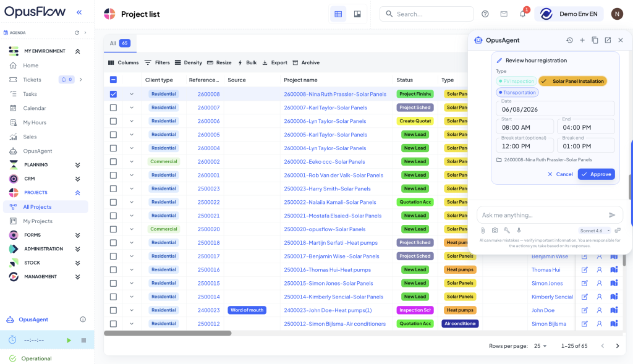Viewport: 633px width, 364px height.
Task: Copy the OpusAgent conversation
Action: [595, 40]
